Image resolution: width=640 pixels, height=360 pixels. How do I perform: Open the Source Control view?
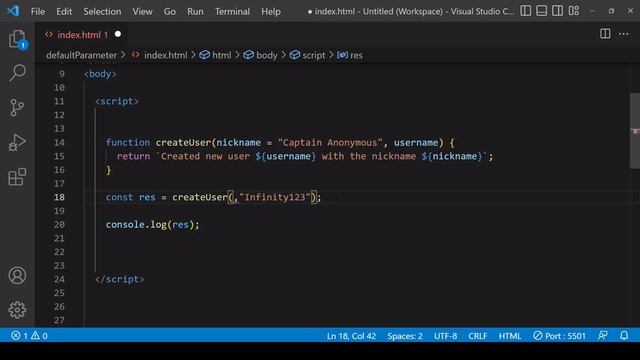tap(17, 108)
